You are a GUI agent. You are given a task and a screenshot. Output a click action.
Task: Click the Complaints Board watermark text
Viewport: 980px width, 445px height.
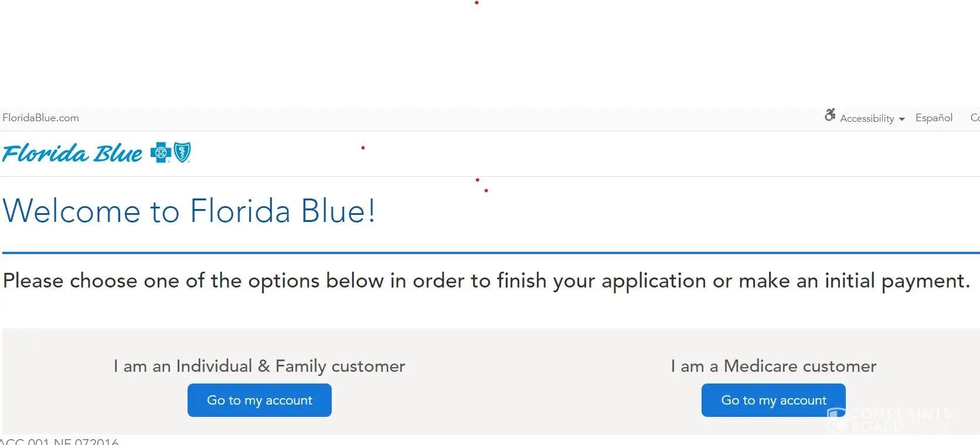pyautogui.click(x=900, y=419)
